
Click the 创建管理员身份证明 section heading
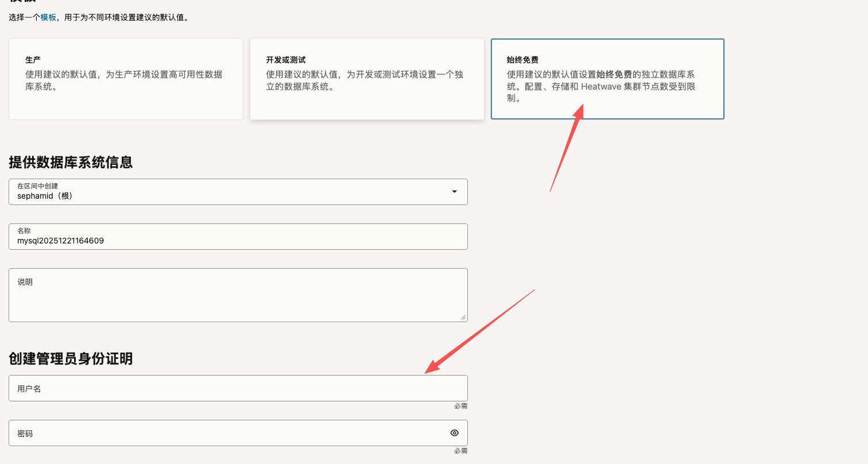[71, 359]
